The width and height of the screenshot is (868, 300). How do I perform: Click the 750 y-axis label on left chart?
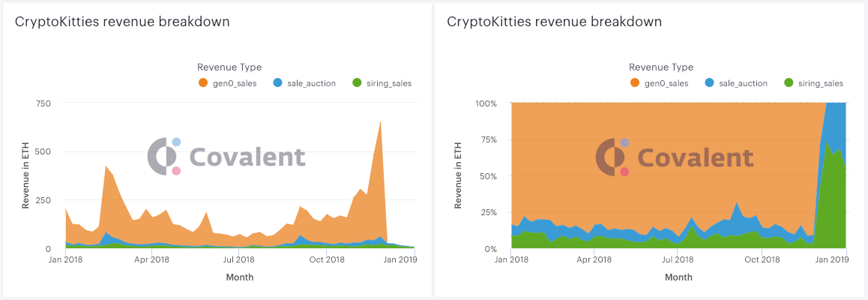point(44,103)
